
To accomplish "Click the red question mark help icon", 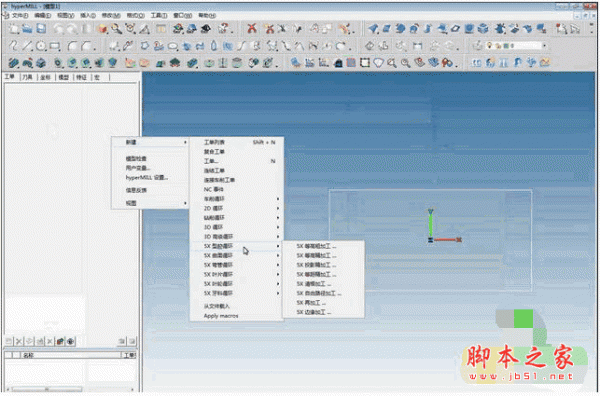I will 223,28.
